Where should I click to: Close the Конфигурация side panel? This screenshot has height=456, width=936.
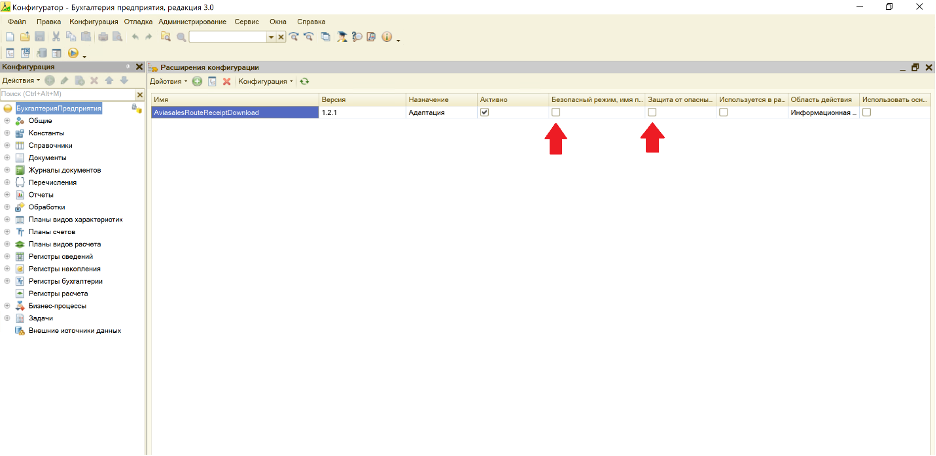pyautogui.click(x=139, y=67)
